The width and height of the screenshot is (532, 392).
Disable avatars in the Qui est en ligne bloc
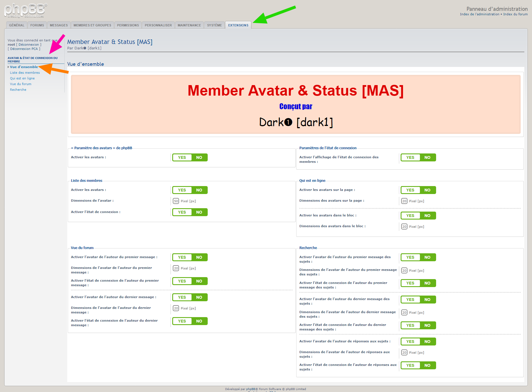(x=427, y=216)
